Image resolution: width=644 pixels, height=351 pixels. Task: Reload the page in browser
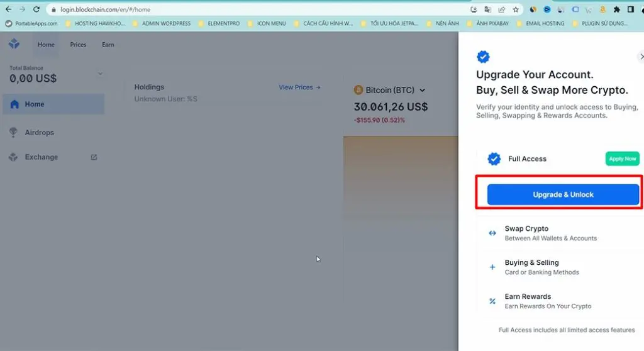click(36, 9)
